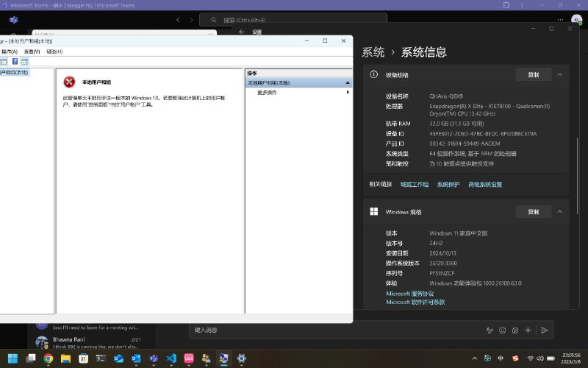Click the 复制 button for 设备规格

[534, 75]
